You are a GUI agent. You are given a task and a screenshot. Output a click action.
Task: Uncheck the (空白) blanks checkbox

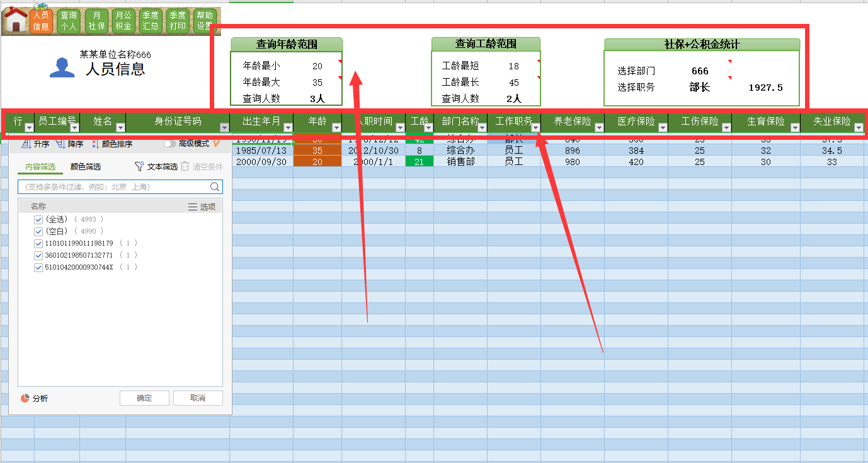(x=38, y=231)
